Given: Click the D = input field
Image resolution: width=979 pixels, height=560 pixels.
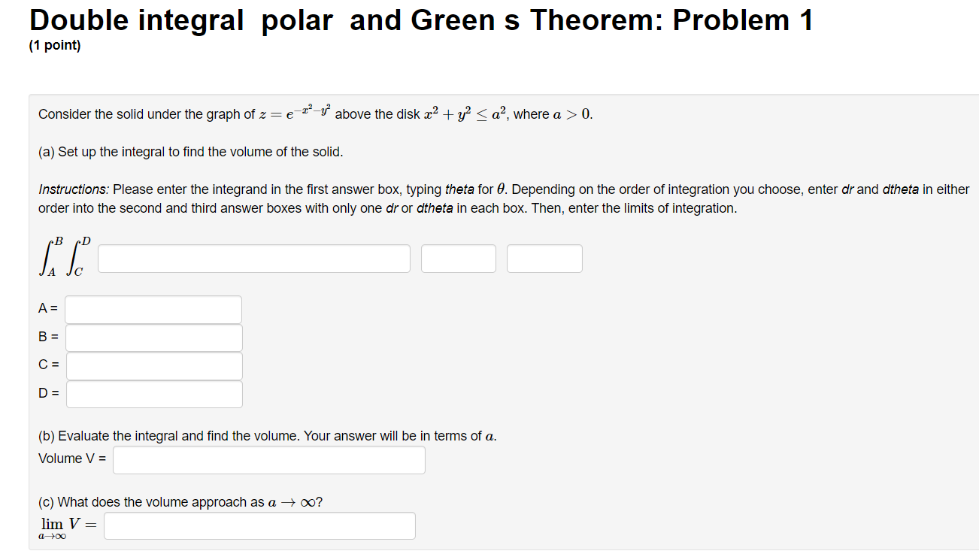Looking at the screenshot, I should [x=153, y=393].
